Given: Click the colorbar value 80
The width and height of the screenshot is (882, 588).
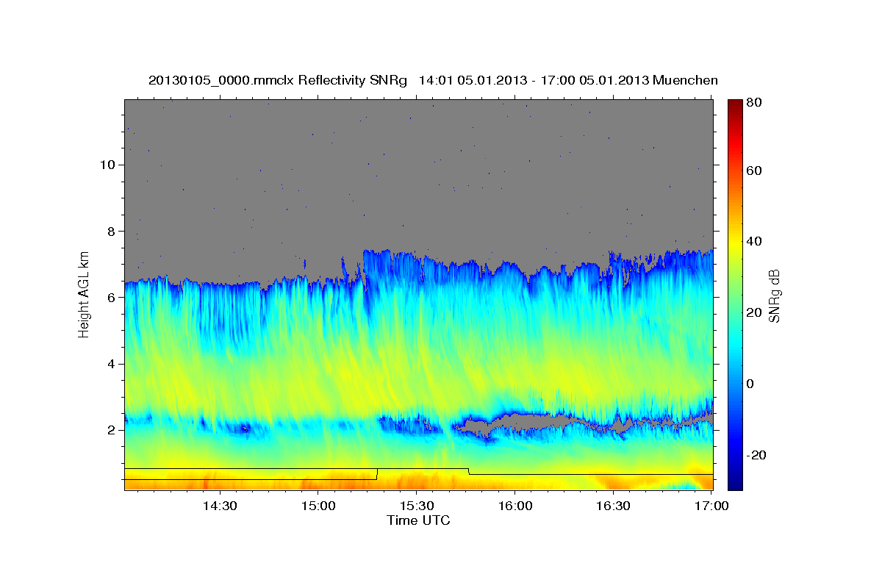Looking at the screenshot, I should 755,103.
